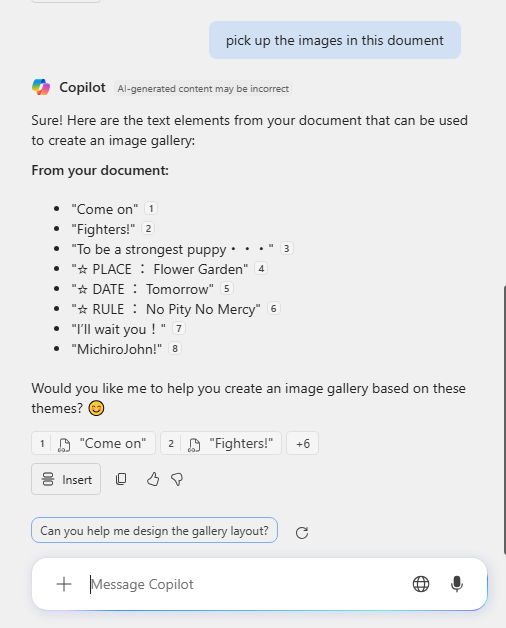Open reference chip 1 "Come on"
Viewport: 506px width, 628px height.
pos(93,443)
